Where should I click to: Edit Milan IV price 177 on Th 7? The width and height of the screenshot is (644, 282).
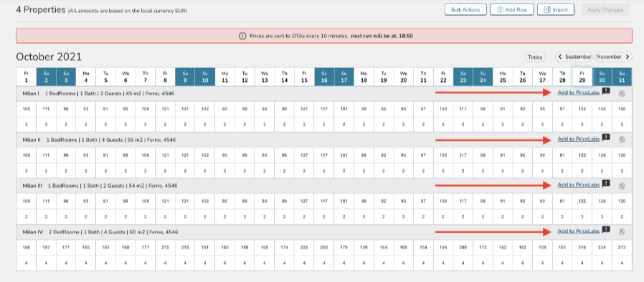click(x=146, y=248)
